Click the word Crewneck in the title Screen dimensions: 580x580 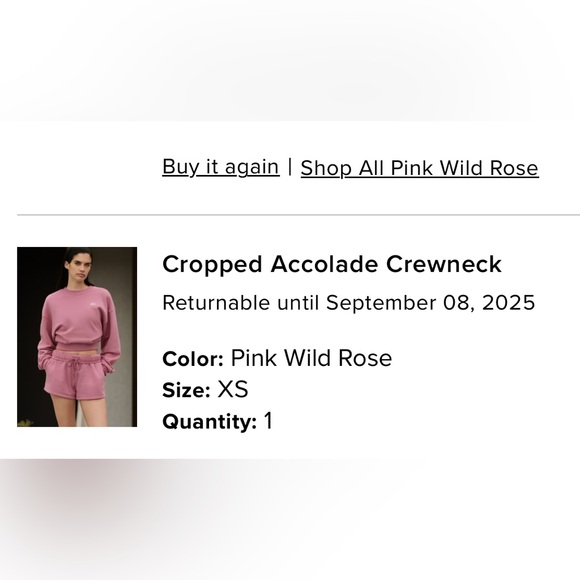point(444,264)
